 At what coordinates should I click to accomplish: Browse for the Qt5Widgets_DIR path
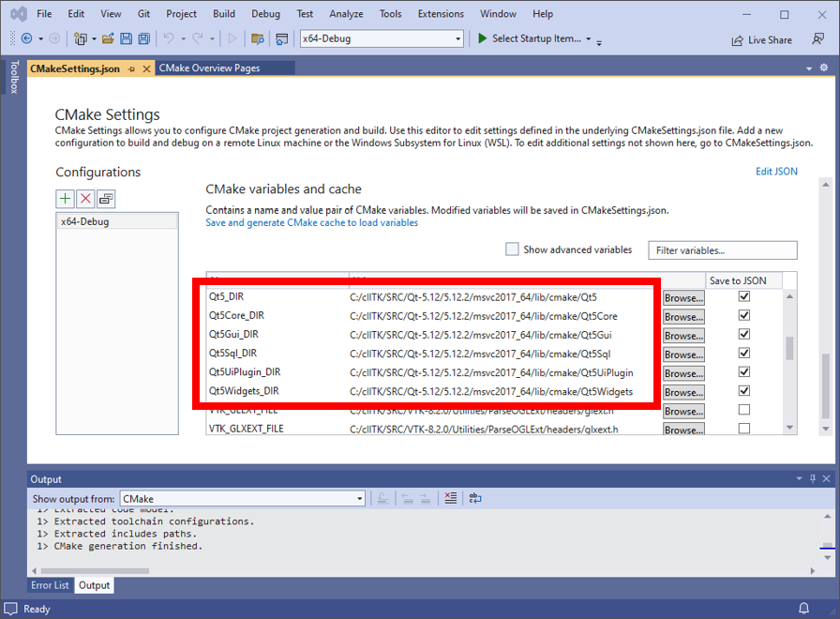(683, 392)
